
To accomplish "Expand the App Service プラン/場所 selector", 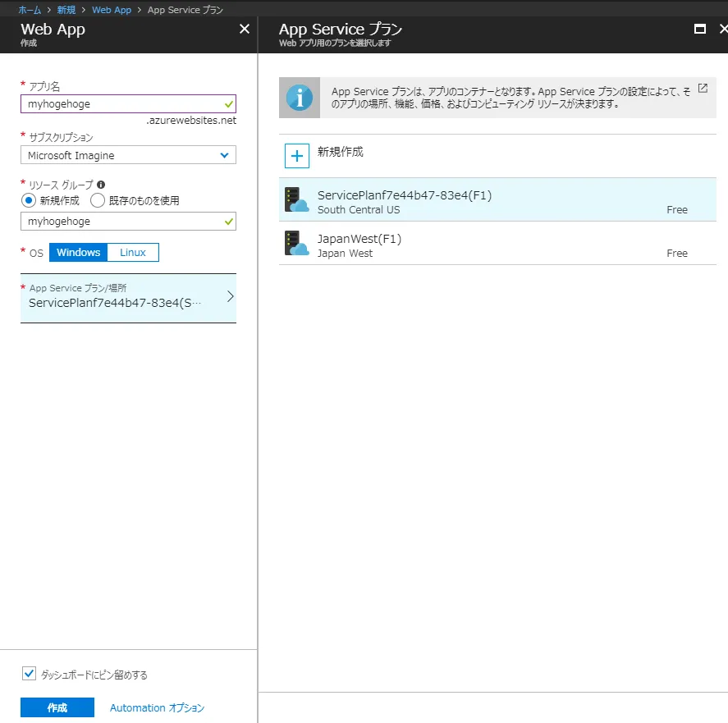I will (128, 297).
